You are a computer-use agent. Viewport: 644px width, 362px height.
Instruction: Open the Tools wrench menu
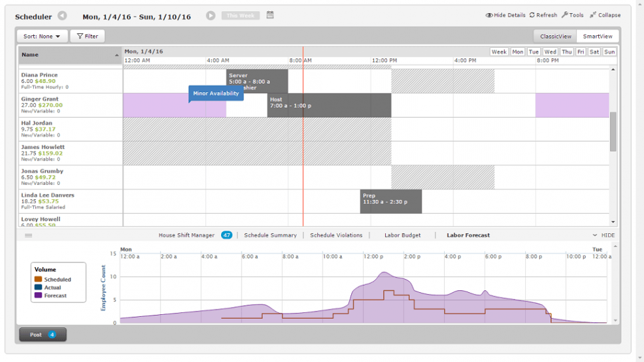pos(565,15)
